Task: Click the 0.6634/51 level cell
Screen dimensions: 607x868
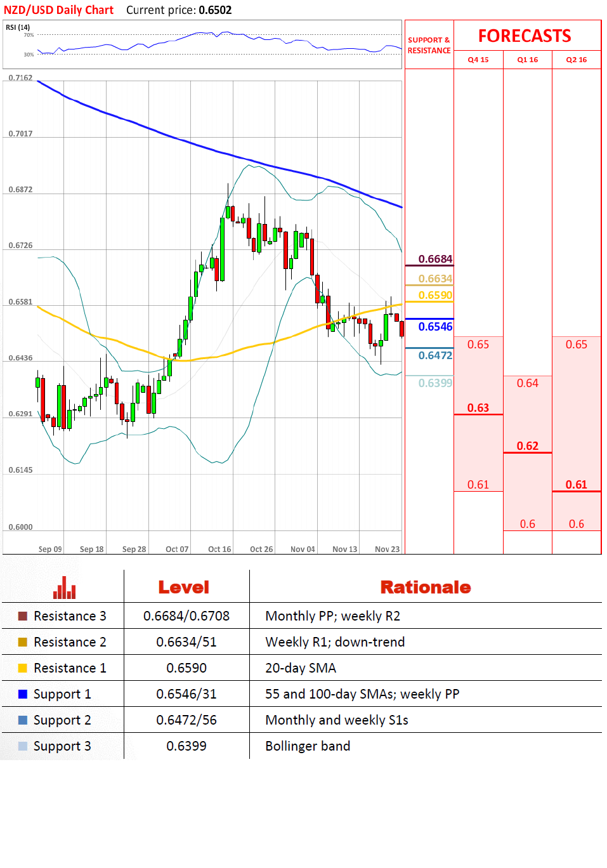Action: pyautogui.click(x=186, y=642)
